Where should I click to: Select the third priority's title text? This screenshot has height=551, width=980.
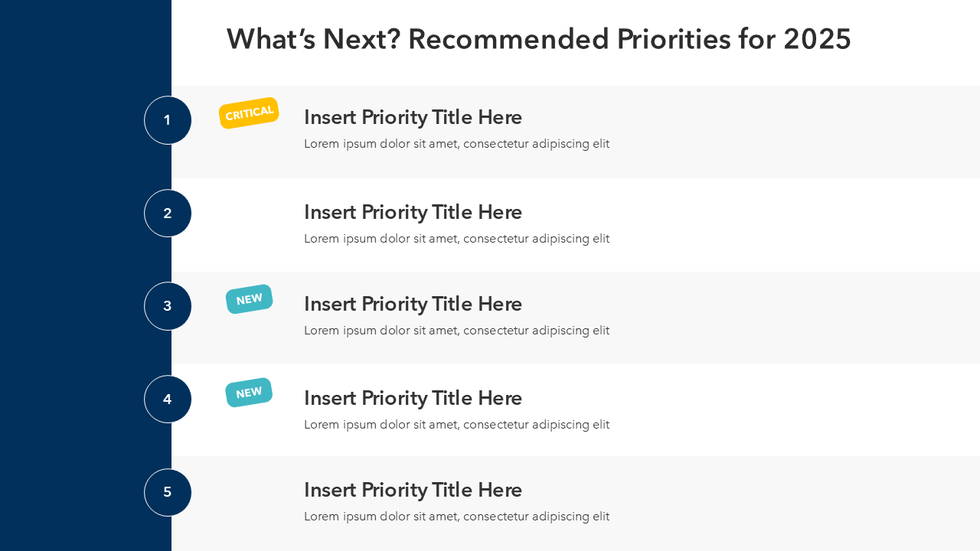tap(413, 304)
